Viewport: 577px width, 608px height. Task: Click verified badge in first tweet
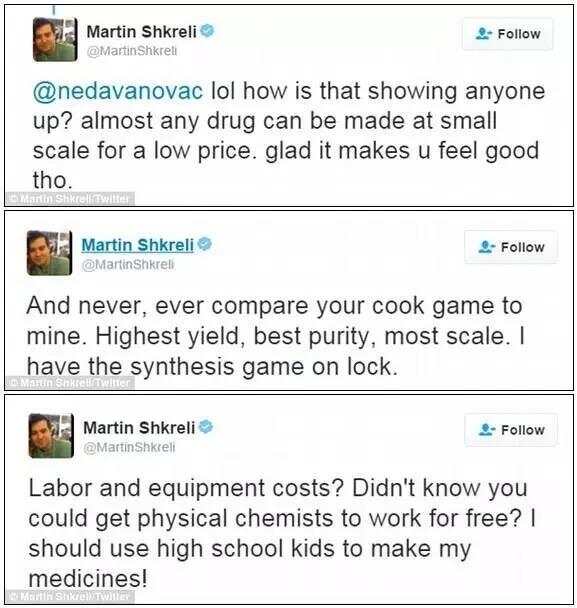[207, 31]
